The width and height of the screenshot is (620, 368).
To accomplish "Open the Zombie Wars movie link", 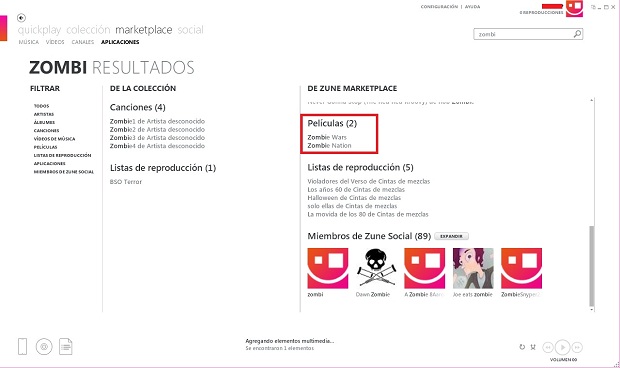I will tap(327, 137).
